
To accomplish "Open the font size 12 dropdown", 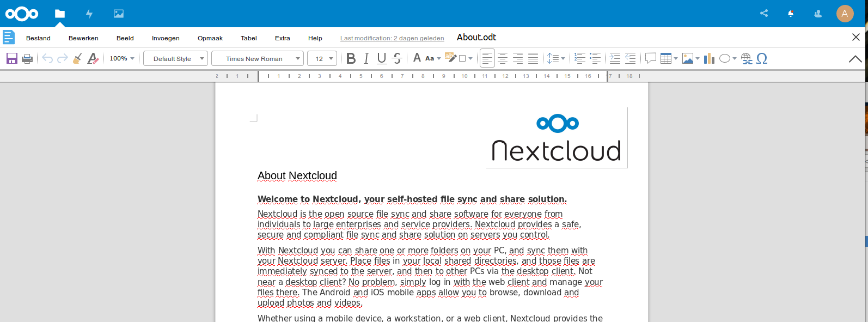I will 332,58.
